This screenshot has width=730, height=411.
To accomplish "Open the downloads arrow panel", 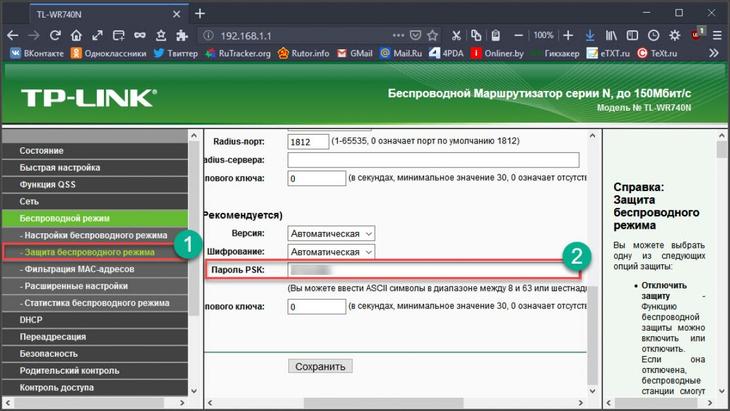I will [x=589, y=35].
